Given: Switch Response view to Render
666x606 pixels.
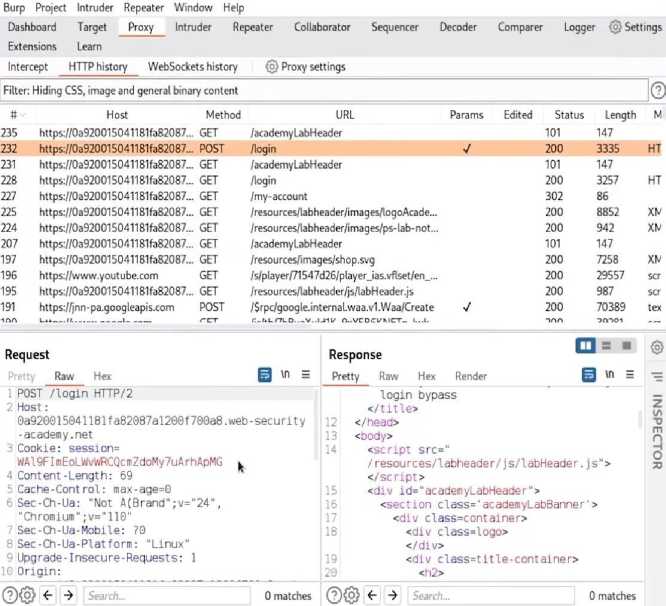Looking at the screenshot, I should pyautogui.click(x=471, y=376).
